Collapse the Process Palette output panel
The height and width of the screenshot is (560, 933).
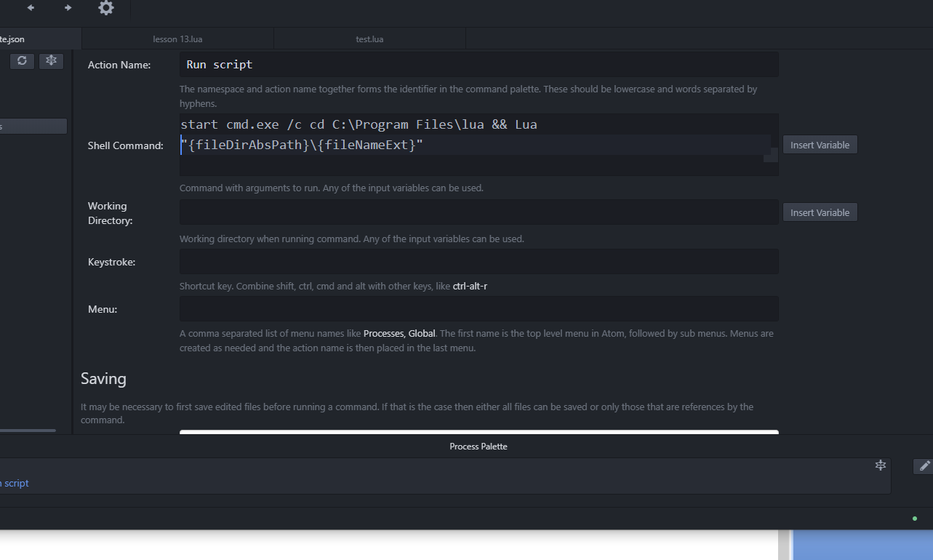point(478,446)
